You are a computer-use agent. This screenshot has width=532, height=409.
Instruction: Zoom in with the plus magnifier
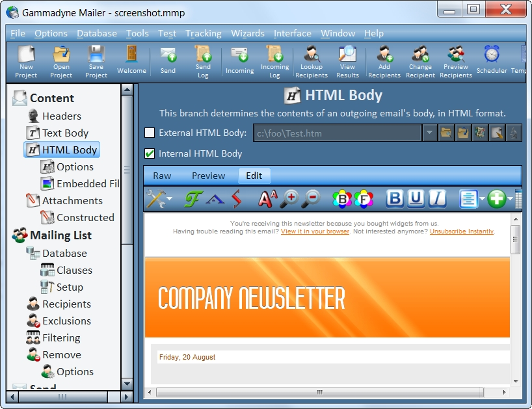[289, 199]
